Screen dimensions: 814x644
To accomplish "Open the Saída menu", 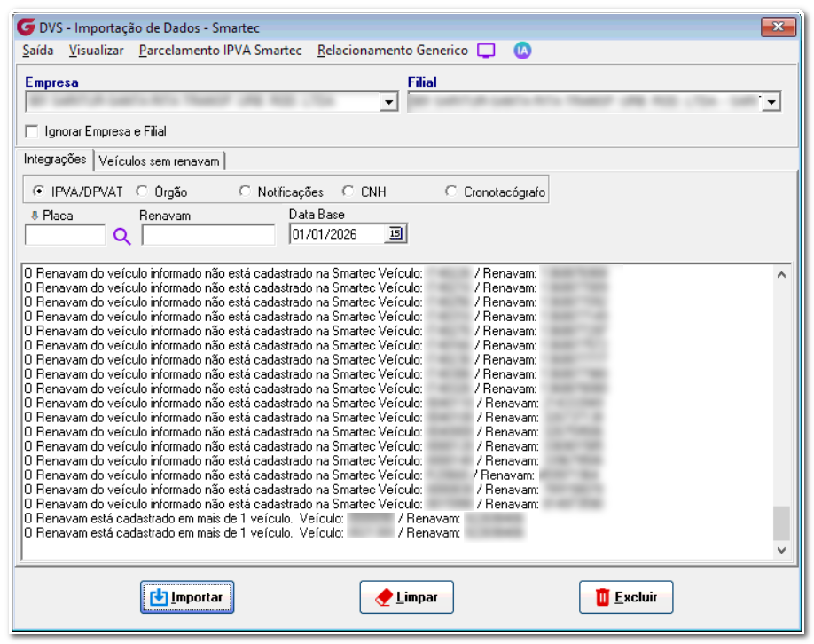I will pos(38,51).
